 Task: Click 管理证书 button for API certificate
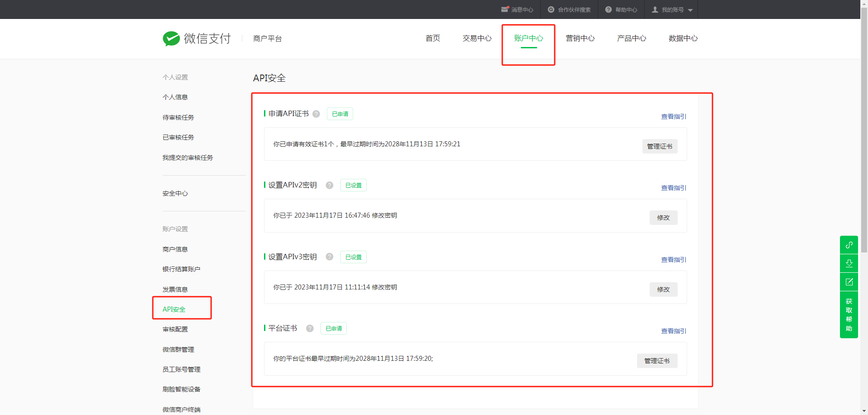click(659, 146)
